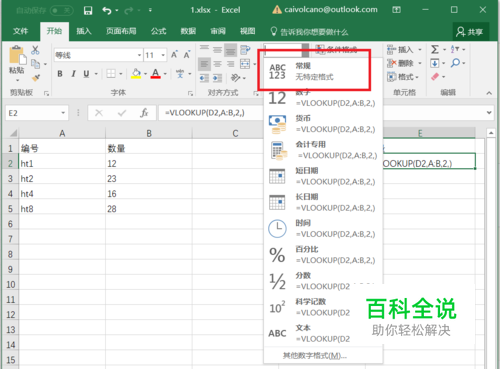The image size is (500, 369).
Task: Open the font size 11 dropdown
Action: point(163,55)
